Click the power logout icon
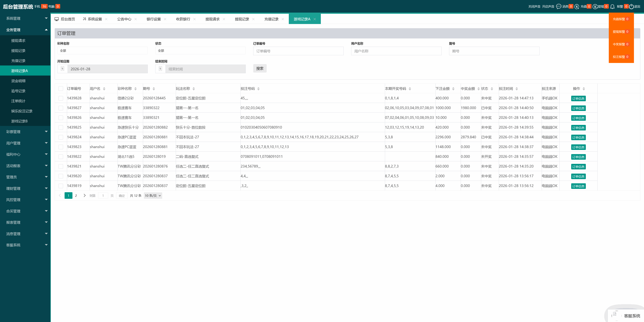This screenshot has height=322, width=644. tap(631, 7)
